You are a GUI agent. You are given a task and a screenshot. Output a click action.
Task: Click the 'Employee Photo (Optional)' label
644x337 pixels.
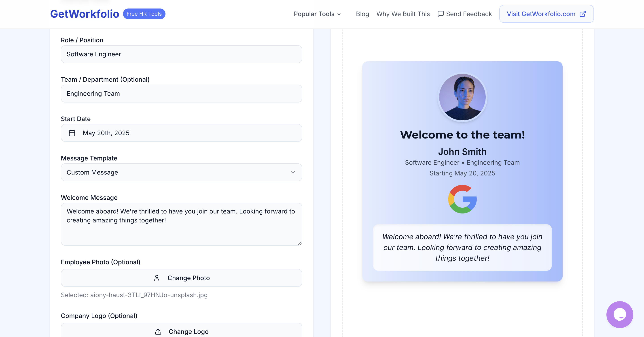[100, 262]
